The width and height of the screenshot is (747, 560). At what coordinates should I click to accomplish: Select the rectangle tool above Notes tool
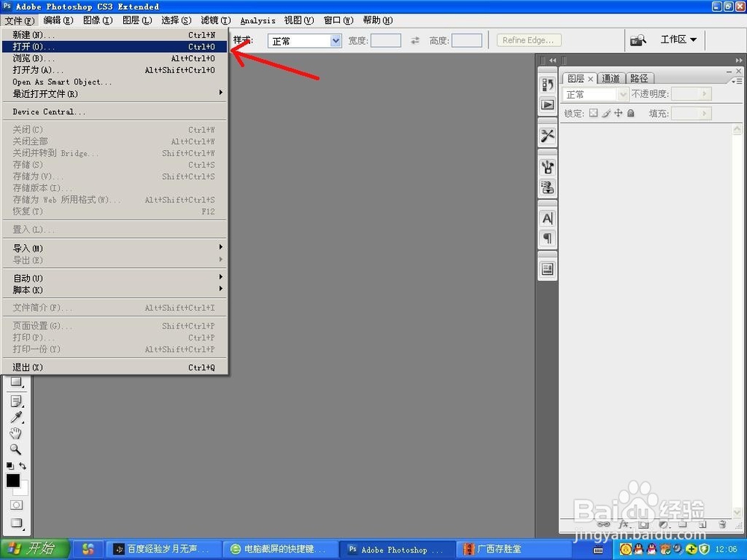click(x=16, y=382)
